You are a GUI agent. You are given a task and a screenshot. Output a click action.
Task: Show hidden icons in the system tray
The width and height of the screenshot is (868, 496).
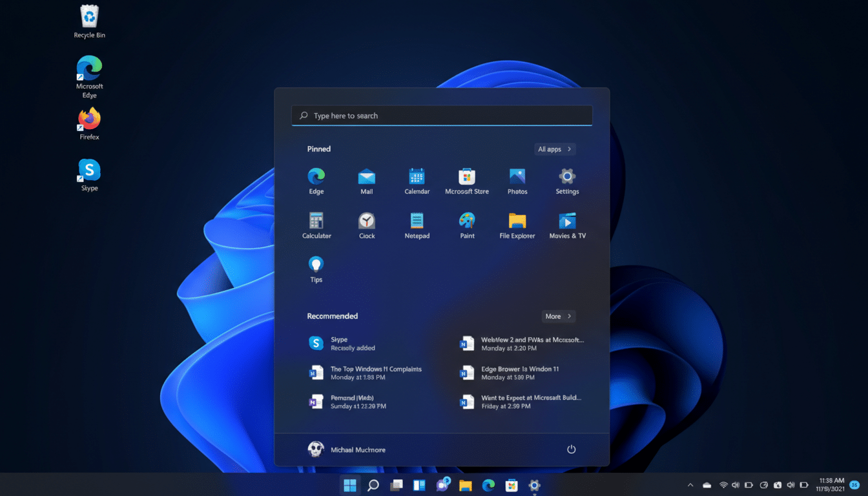click(x=690, y=485)
